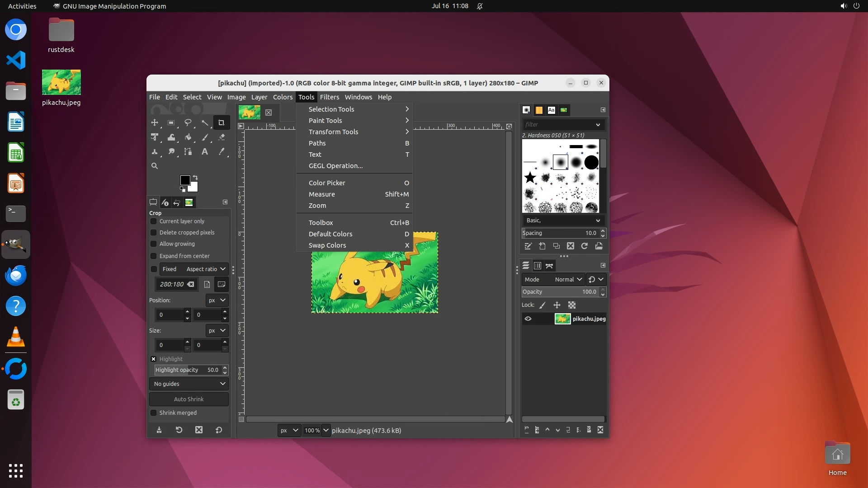Screen dimensions: 868x488
Task: Toggle the Highlight checkbox
Action: click(154, 359)
